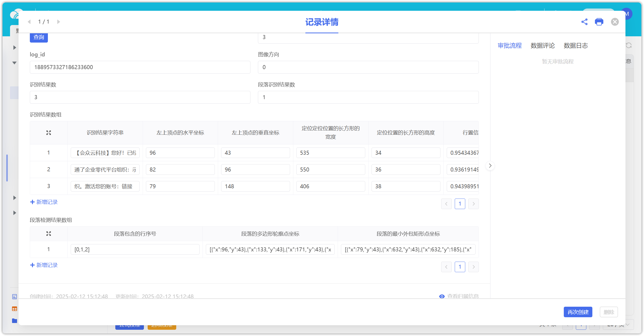Collapse the right side panel chevron
This screenshot has width=644, height=336.
pyautogui.click(x=490, y=166)
